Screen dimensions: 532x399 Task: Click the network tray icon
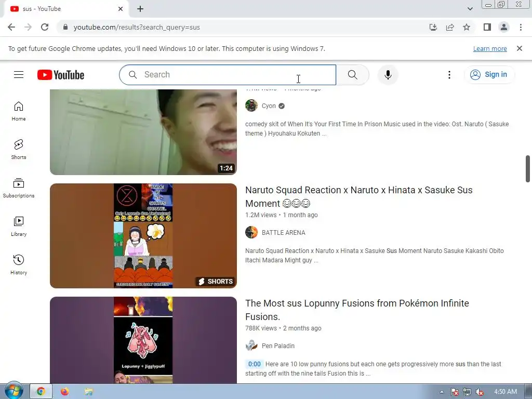click(x=467, y=392)
